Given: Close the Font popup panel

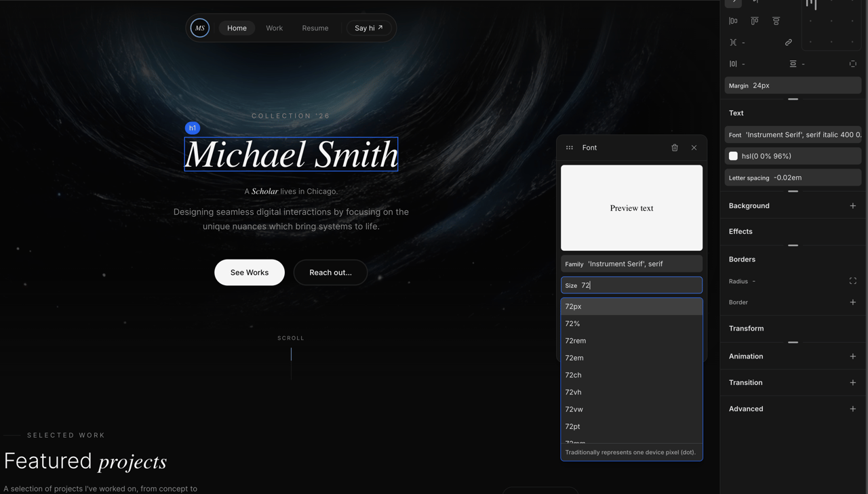Looking at the screenshot, I should [694, 148].
